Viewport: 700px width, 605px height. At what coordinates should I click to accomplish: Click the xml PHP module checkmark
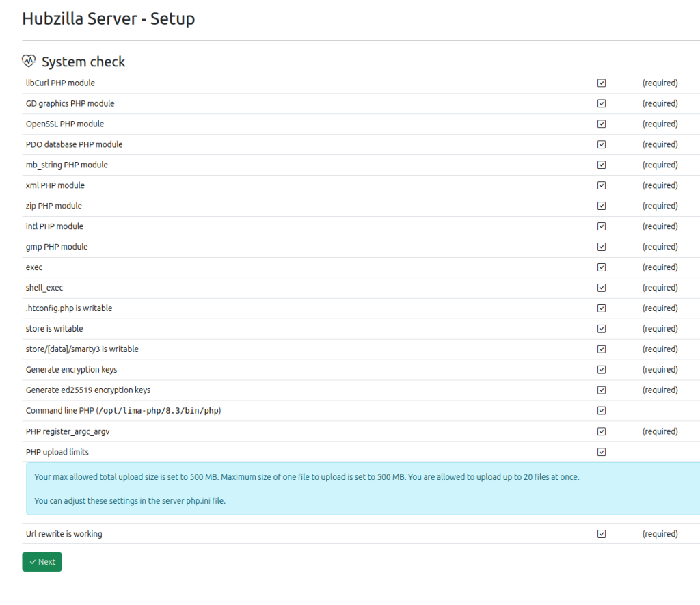coord(602,185)
